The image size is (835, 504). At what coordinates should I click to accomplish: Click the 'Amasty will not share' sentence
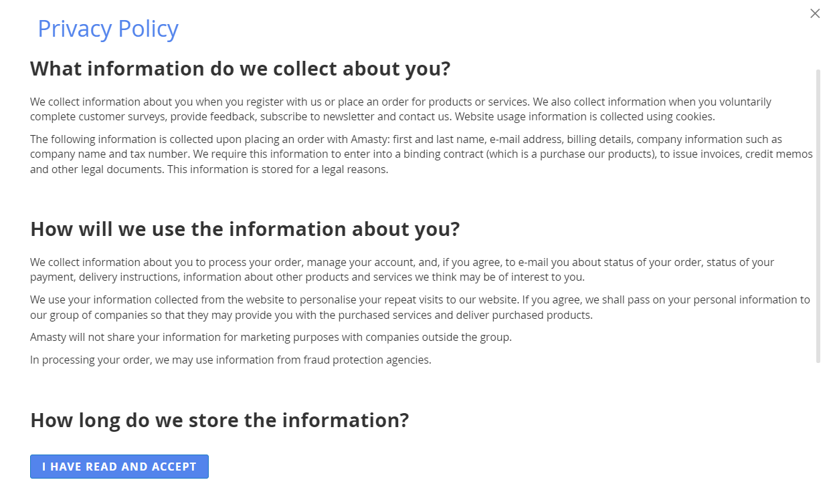[x=270, y=337]
